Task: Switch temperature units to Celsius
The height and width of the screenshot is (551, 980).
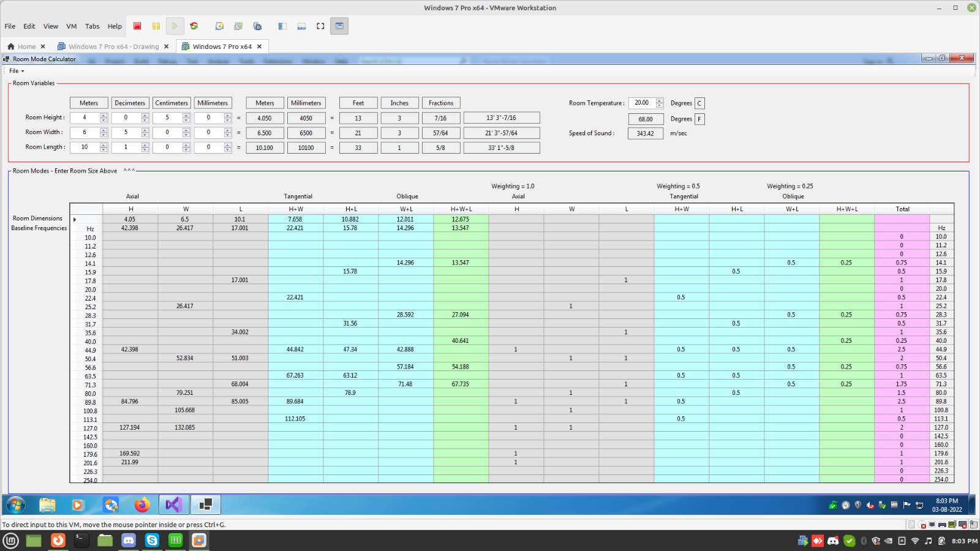Action: 699,103
